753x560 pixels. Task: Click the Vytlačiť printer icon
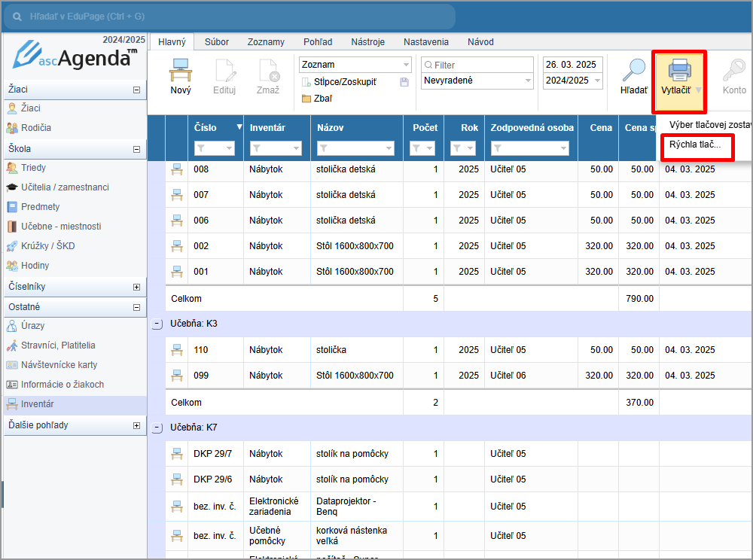tap(680, 70)
